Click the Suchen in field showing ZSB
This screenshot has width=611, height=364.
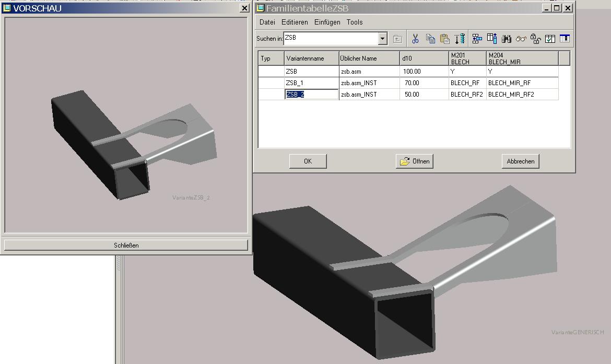(x=331, y=38)
